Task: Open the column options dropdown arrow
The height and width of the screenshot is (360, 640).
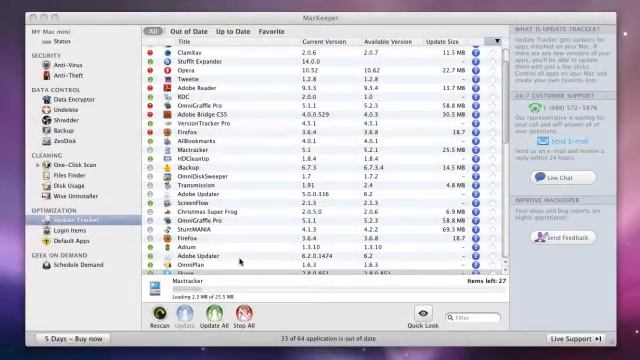Action: click(x=497, y=41)
